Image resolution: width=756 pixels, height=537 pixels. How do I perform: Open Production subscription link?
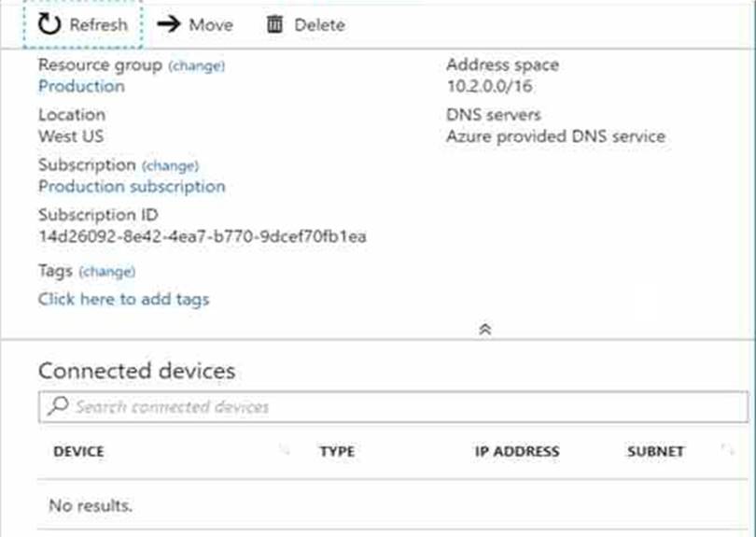coord(132,187)
